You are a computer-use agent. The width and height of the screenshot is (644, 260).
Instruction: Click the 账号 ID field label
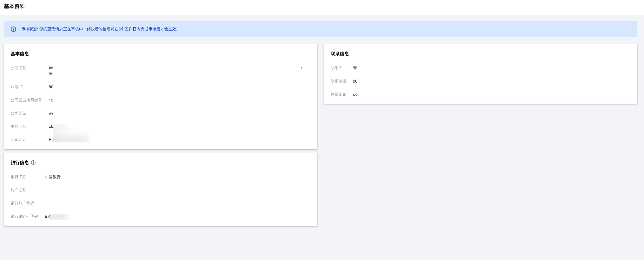[x=17, y=87]
